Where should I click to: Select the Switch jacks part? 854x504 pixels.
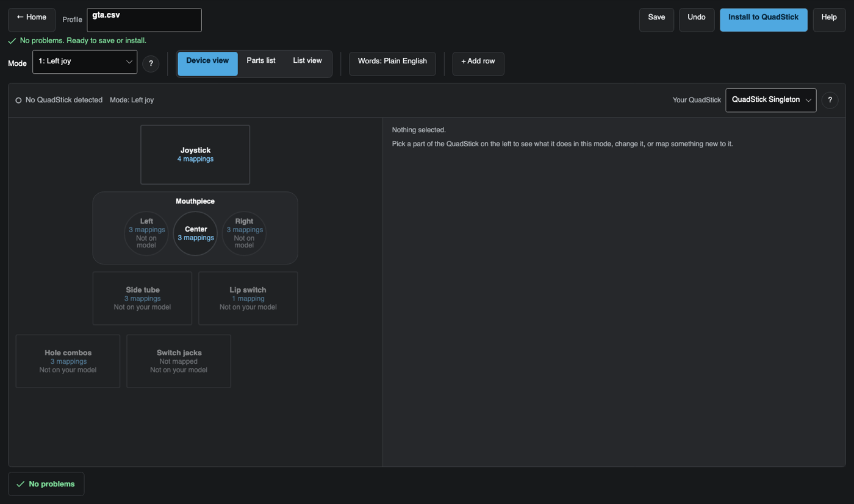pyautogui.click(x=179, y=361)
